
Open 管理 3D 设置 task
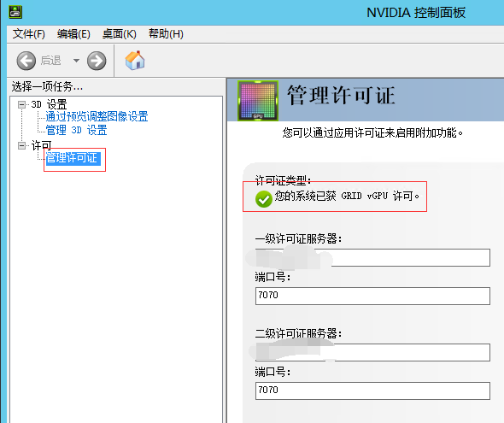click(x=76, y=130)
